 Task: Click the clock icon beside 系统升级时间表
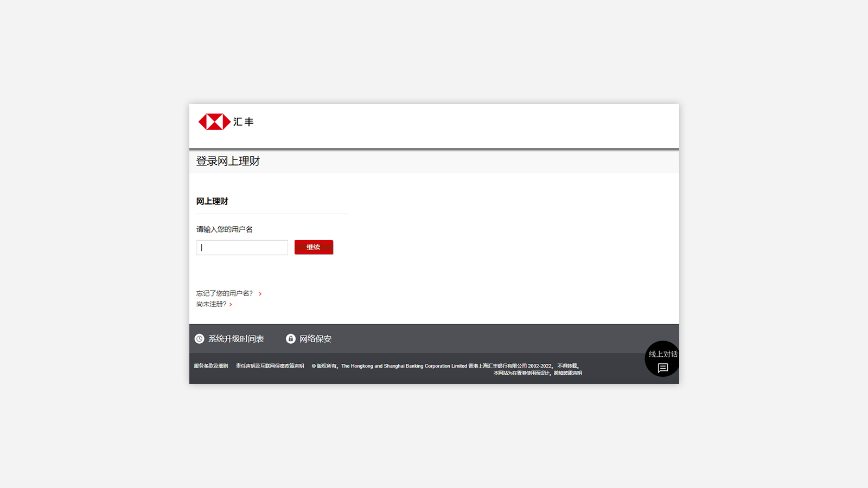(200, 339)
